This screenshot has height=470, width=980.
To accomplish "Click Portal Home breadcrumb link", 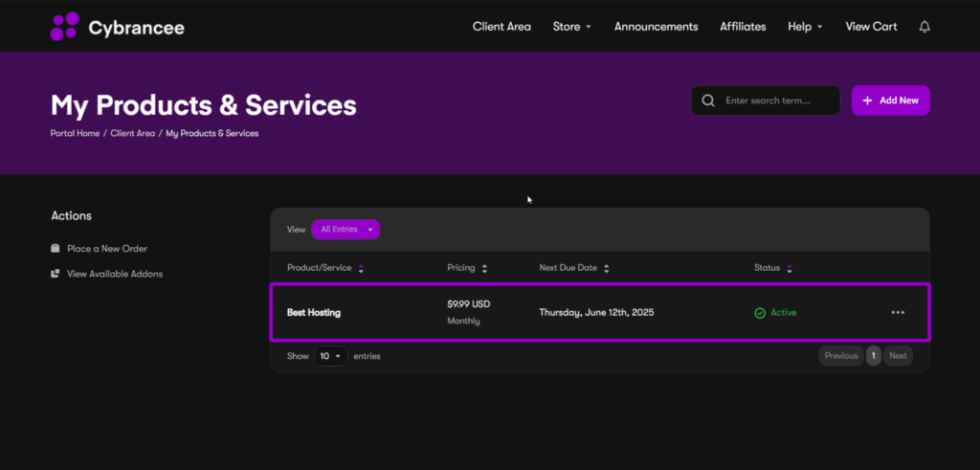I will [x=75, y=133].
